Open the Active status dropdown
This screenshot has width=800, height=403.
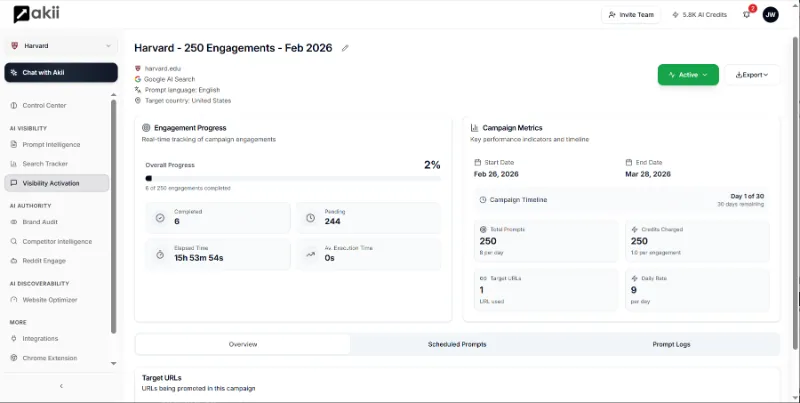pyautogui.click(x=688, y=75)
